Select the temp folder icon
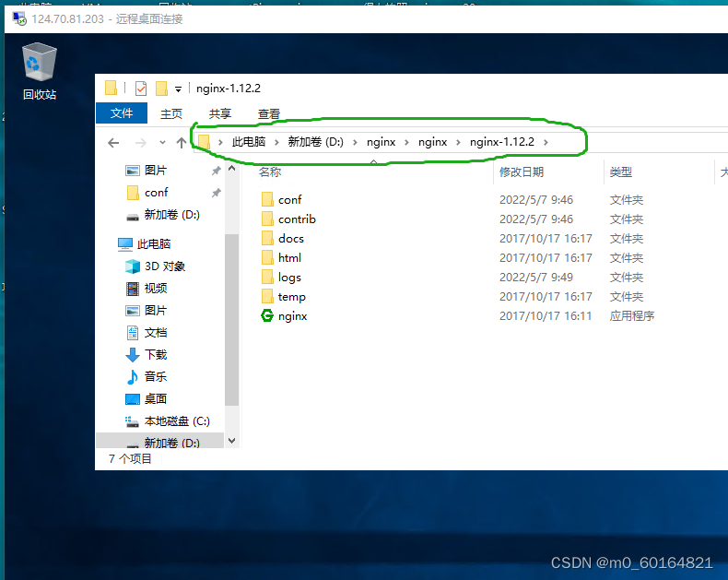Screen dimensions: 728x580 point(267,297)
